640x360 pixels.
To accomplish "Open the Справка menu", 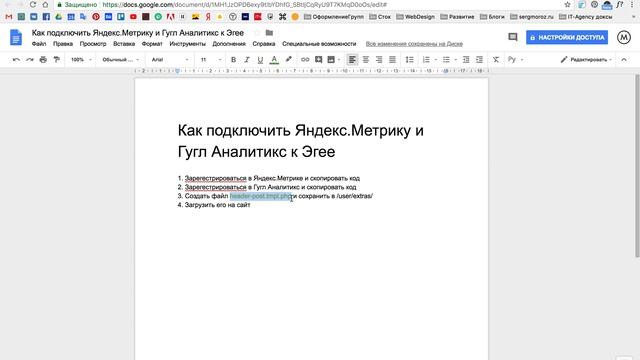I will [x=264, y=44].
